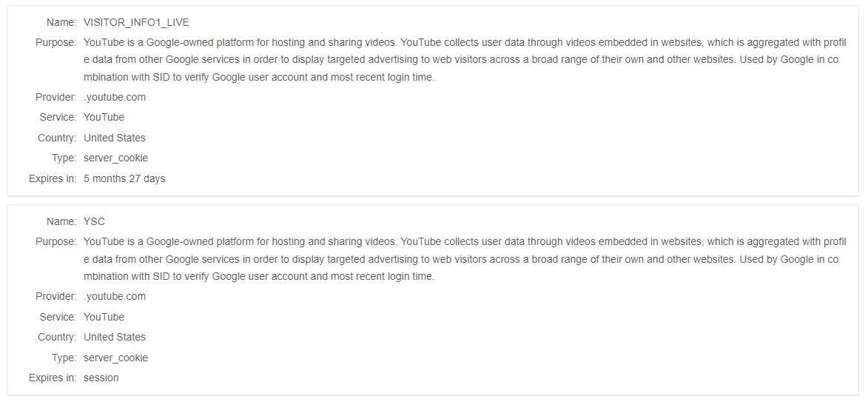The height and width of the screenshot is (402, 868).
Task: Select server_cookie type in VISITOR_INFO1_LIVE card
Action: click(x=115, y=158)
